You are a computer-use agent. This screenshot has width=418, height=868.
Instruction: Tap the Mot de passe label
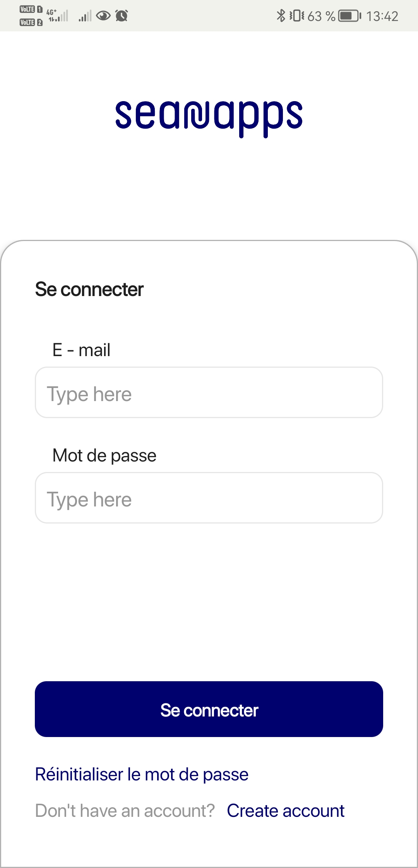104,456
